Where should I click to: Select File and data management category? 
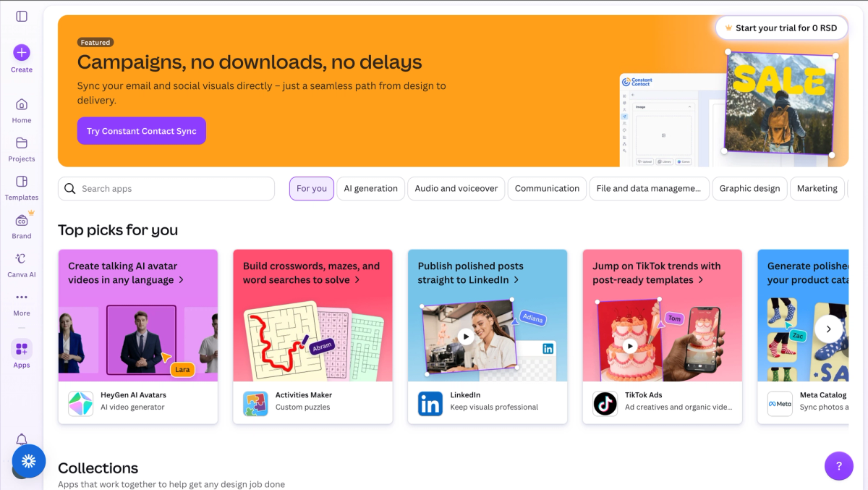649,188
